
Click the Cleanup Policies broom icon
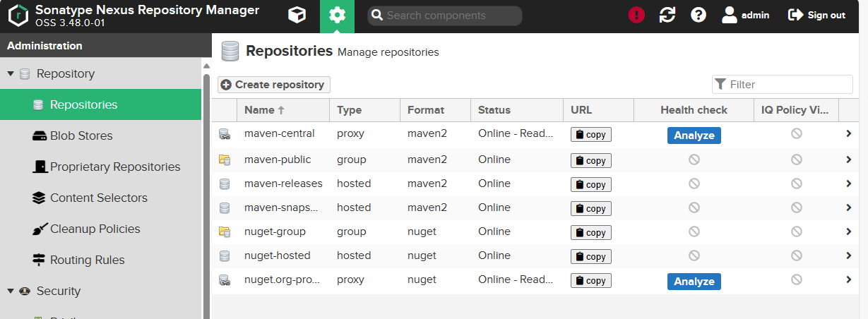click(39, 229)
